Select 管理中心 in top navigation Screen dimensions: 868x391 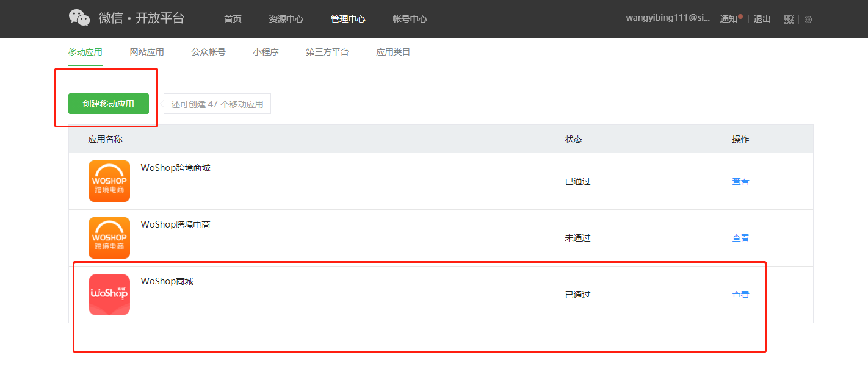pos(348,19)
